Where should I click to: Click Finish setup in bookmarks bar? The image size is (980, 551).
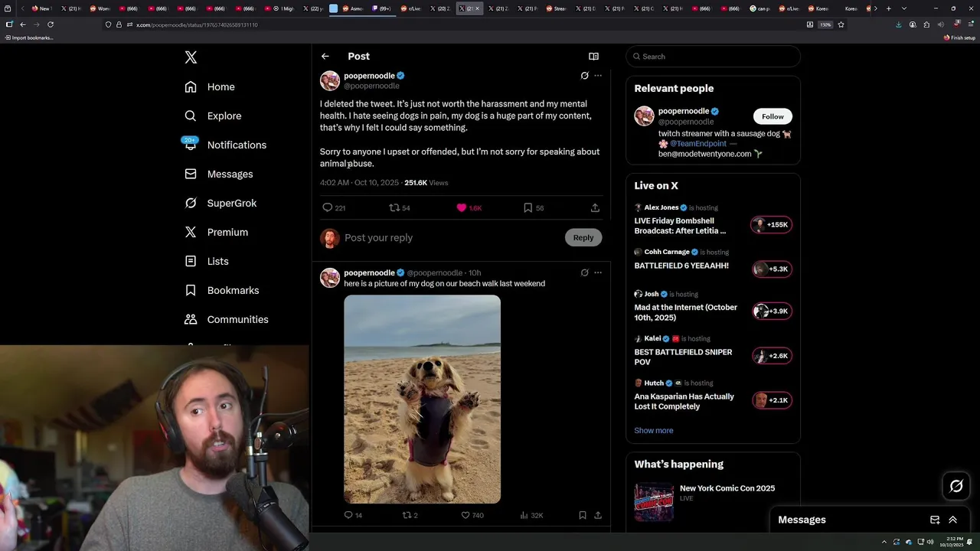[959, 37]
